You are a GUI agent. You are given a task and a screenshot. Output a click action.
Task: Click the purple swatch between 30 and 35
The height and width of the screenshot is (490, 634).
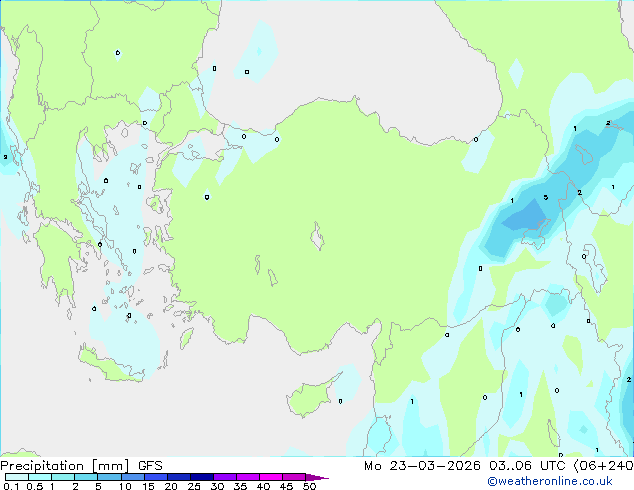click(225, 477)
